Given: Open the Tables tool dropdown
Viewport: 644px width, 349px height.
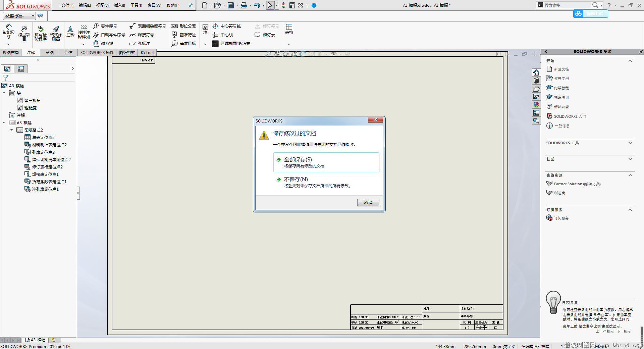Looking at the screenshot, I should pos(289,44).
